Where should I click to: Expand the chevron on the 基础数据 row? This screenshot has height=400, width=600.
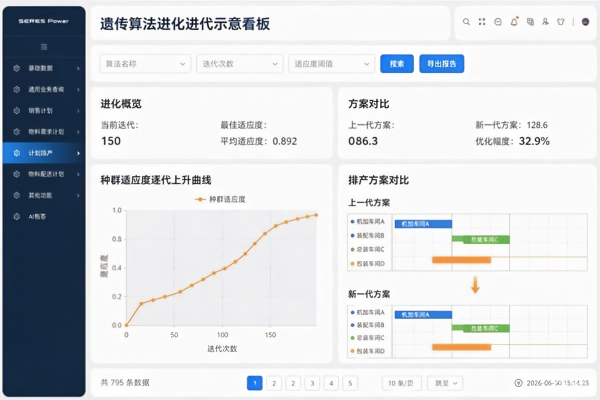[78, 69]
